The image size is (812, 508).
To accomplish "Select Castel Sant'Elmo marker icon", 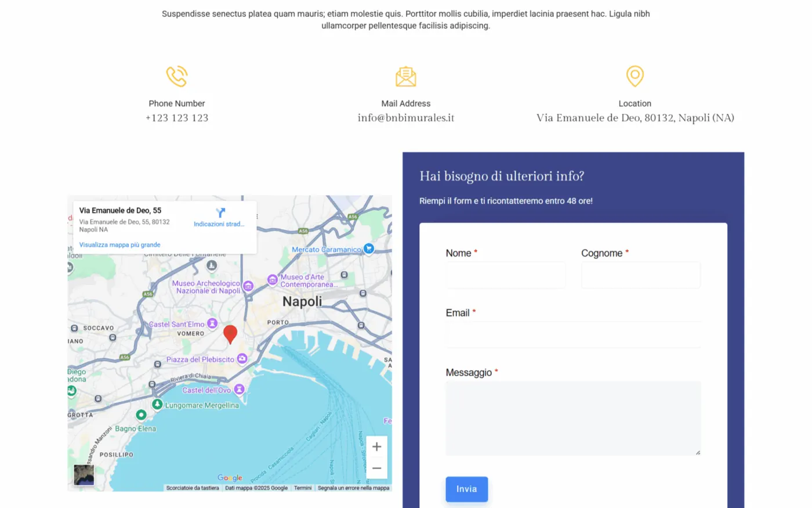I will (x=212, y=323).
